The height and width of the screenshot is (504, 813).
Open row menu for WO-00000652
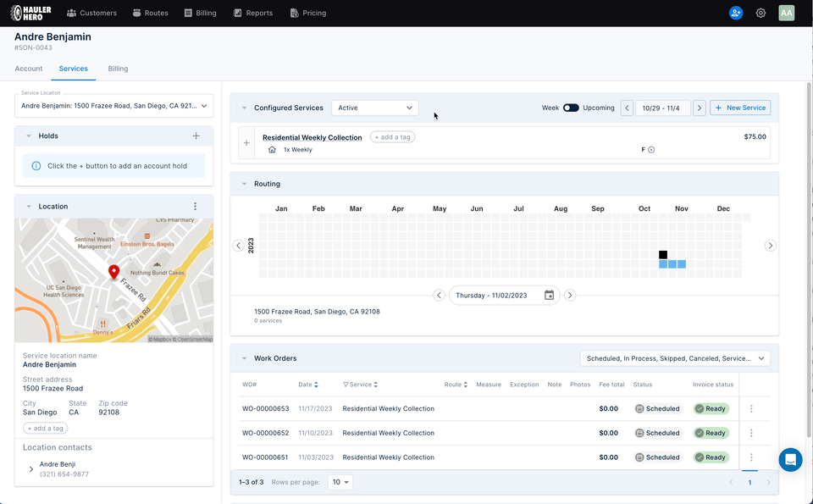click(x=751, y=433)
